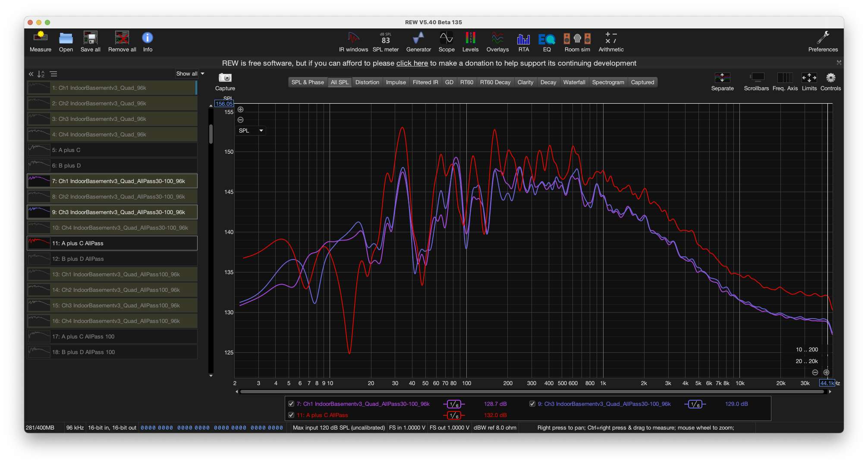Toggle 1/6 smoothing for trace 9
This screenshot has height=465, width=868.
(x=695, y=404)
